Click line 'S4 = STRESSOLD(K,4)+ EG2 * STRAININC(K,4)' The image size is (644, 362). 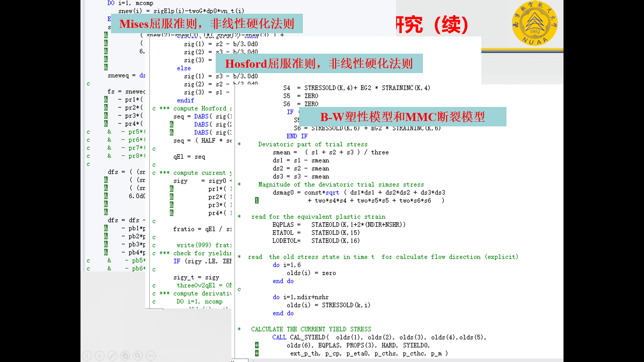click(357, 88)
